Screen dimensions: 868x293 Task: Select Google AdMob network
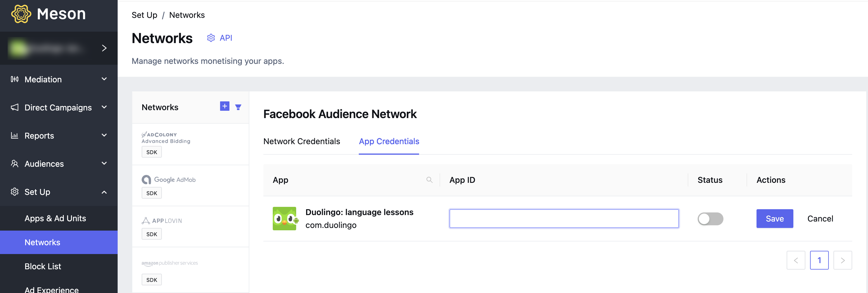191,185
